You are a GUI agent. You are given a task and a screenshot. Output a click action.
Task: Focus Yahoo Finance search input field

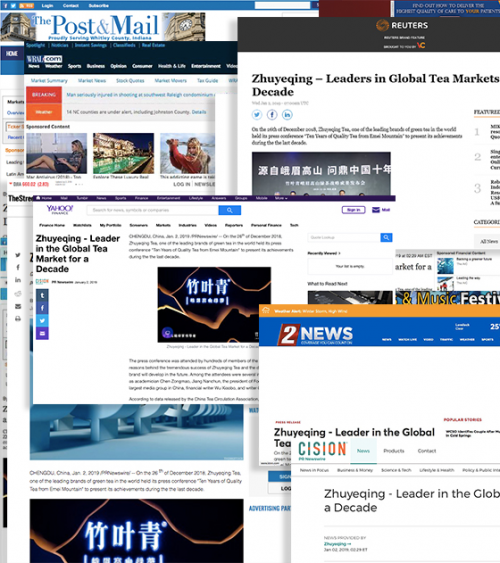(x=153, y=210)
